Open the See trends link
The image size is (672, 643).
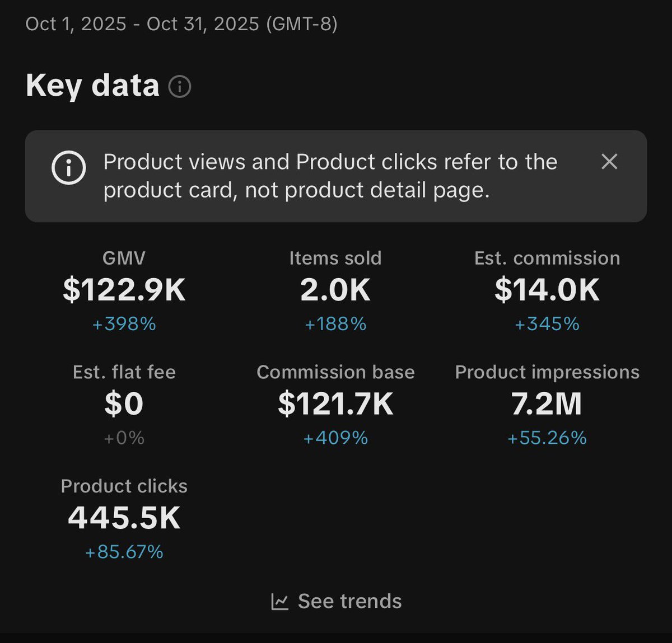349,602
